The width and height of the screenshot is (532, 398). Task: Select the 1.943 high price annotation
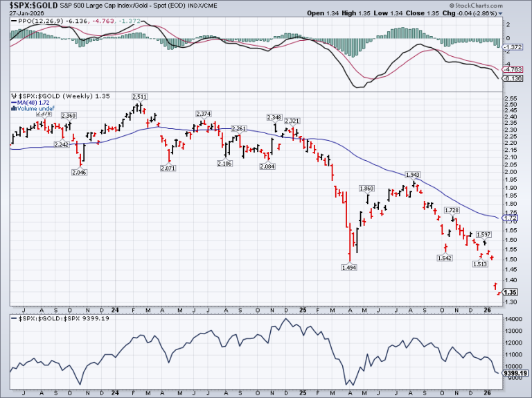[x=411, y=175]
